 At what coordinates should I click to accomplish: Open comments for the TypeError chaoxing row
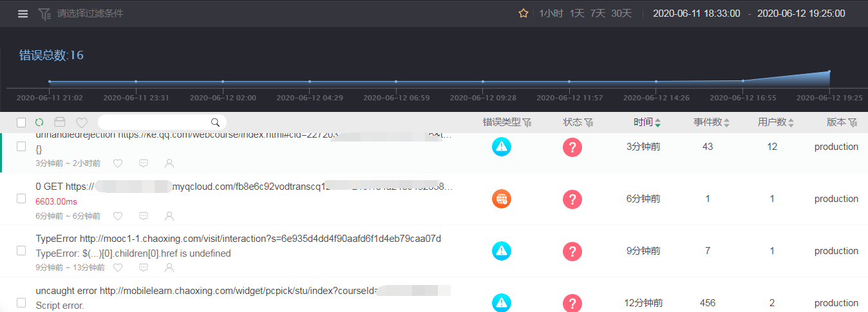144,268
